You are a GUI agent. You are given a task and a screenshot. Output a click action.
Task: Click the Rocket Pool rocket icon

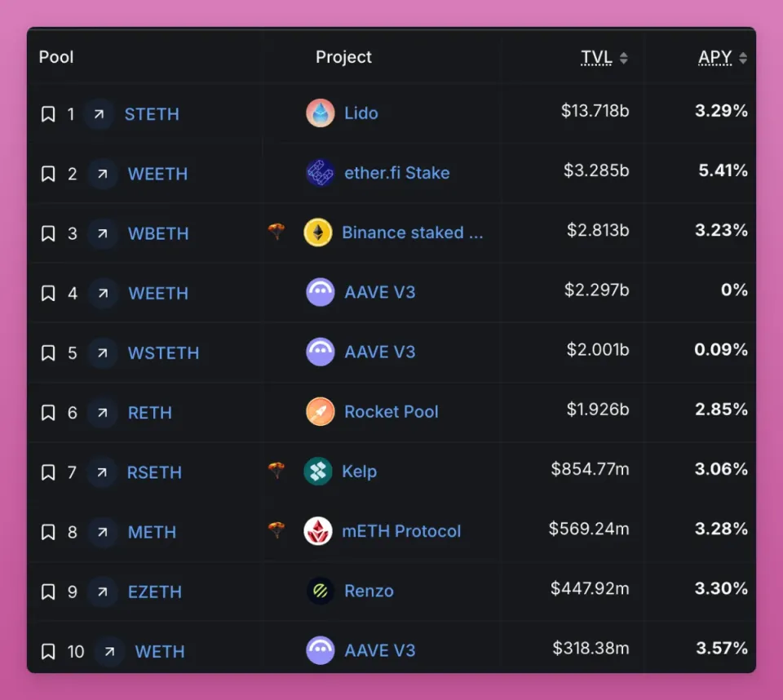coord(321,412)
